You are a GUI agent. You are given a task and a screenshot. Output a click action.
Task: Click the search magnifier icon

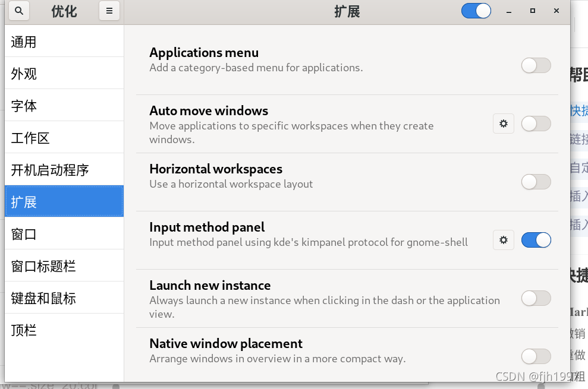(19, 11)
